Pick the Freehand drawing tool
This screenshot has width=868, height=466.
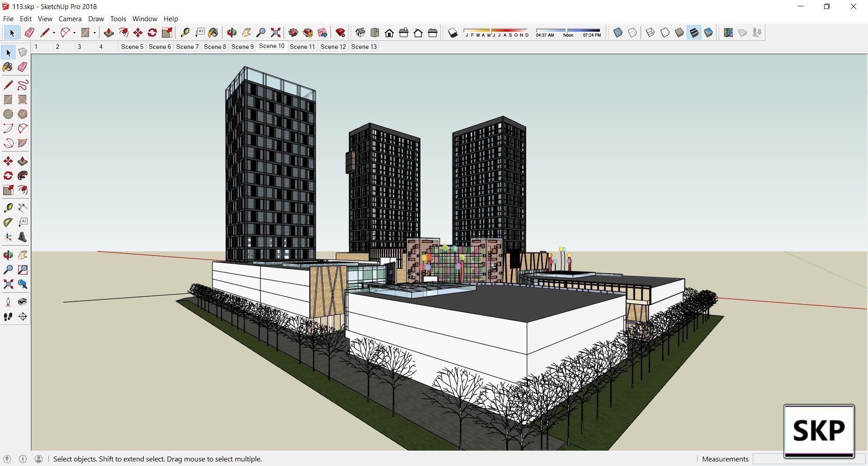tap(23, 85)
